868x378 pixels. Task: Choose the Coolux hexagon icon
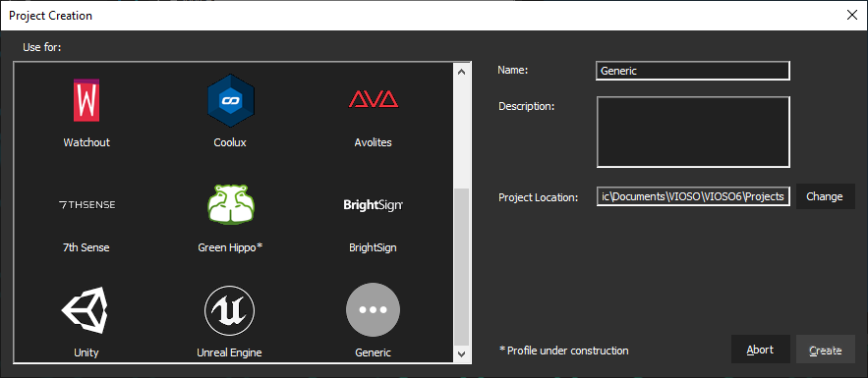230,100
